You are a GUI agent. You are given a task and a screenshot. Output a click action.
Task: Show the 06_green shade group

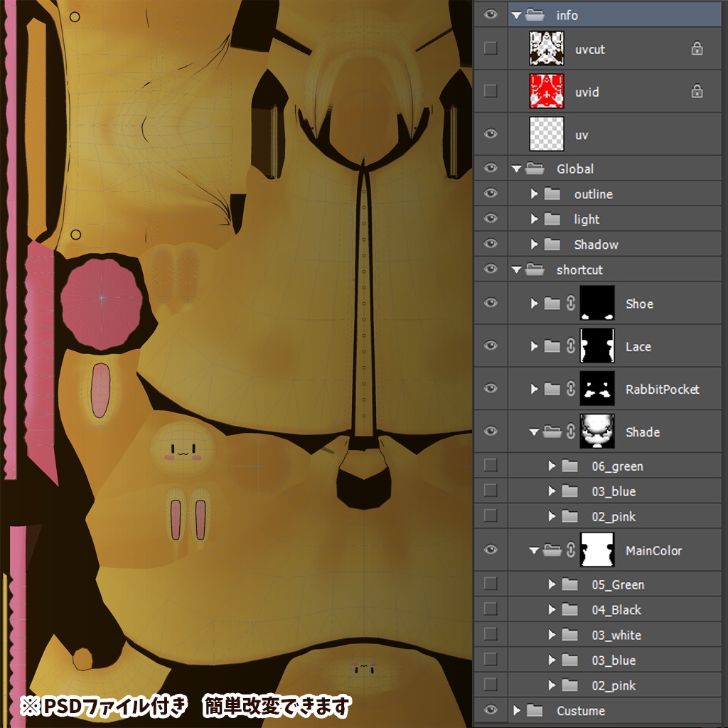pos(491,465)
